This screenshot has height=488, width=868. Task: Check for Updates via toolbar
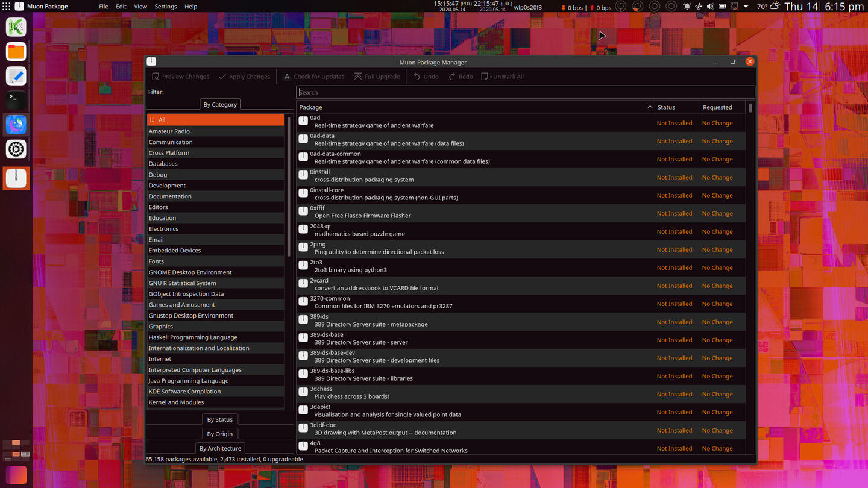(x=314, y=77)
